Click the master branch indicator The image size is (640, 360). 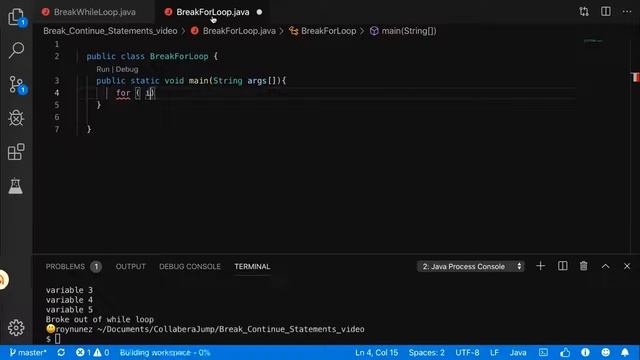pos(28,352)
